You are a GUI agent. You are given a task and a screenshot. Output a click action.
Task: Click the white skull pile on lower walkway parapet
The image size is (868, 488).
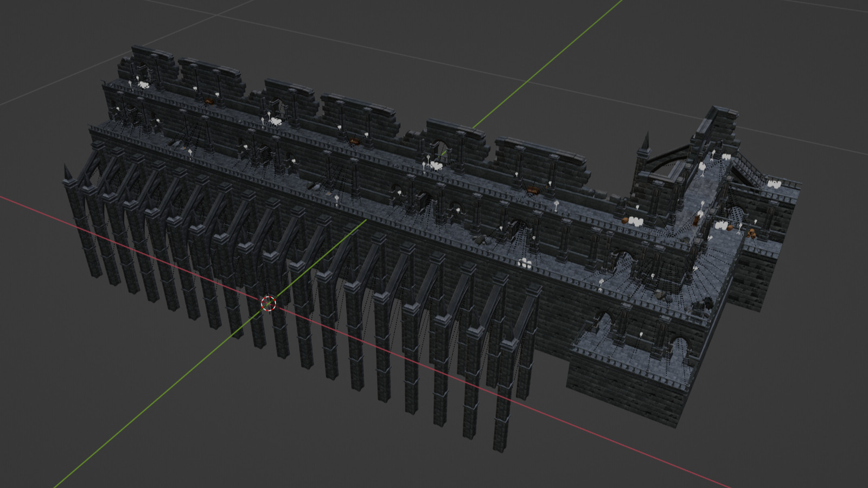[525, 264]
